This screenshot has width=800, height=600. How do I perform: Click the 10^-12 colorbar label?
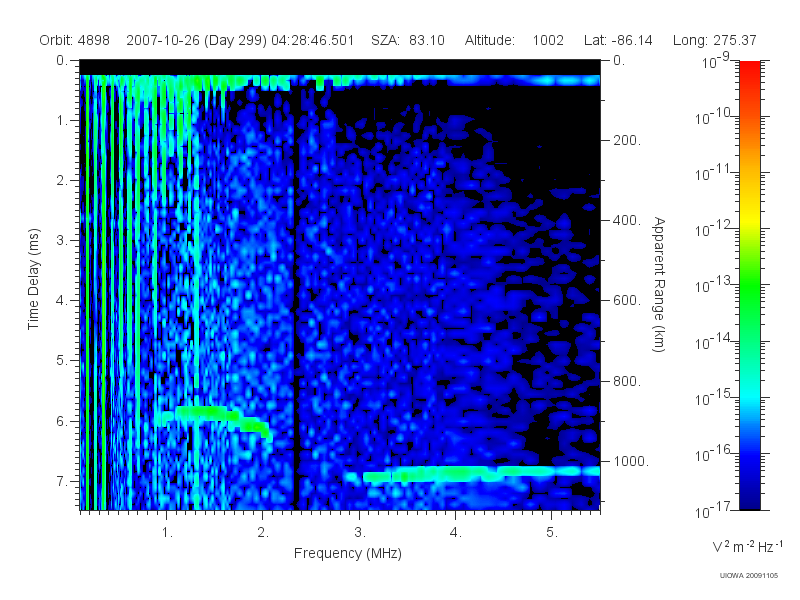714,229
